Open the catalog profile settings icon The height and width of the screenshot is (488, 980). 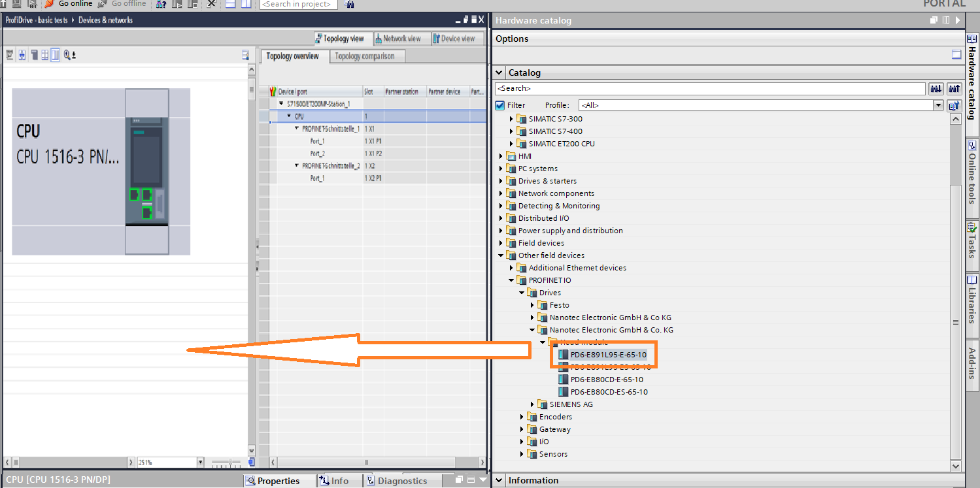pos(954,105)
